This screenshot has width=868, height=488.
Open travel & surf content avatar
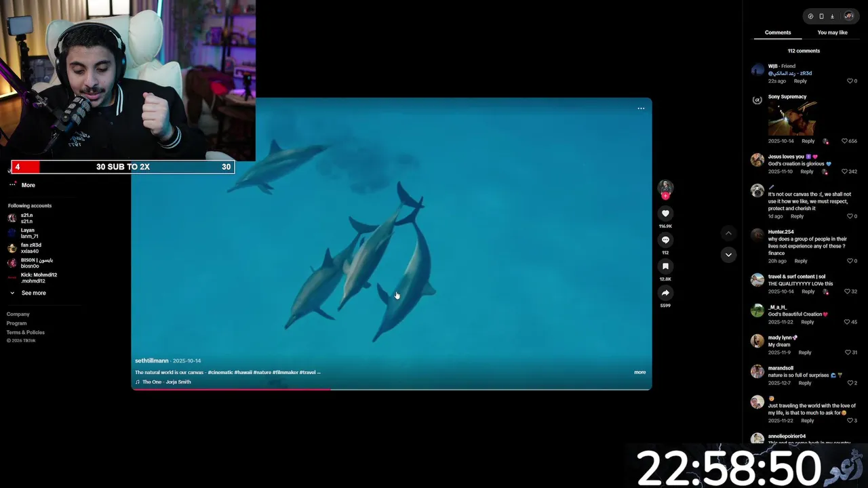757,280
